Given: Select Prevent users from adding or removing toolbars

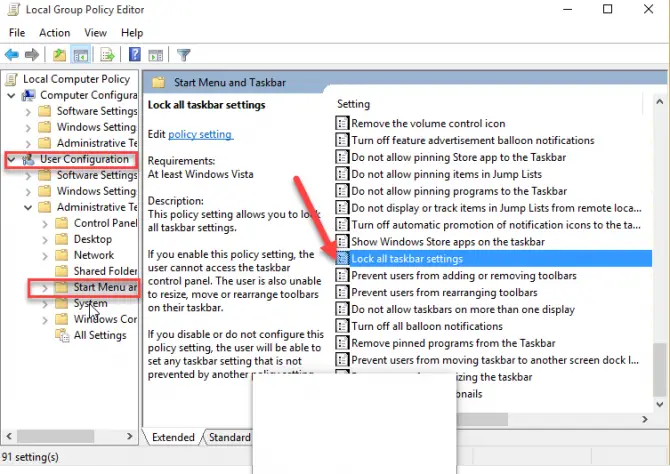Looking at the screenshot, I should coord(464,276).
